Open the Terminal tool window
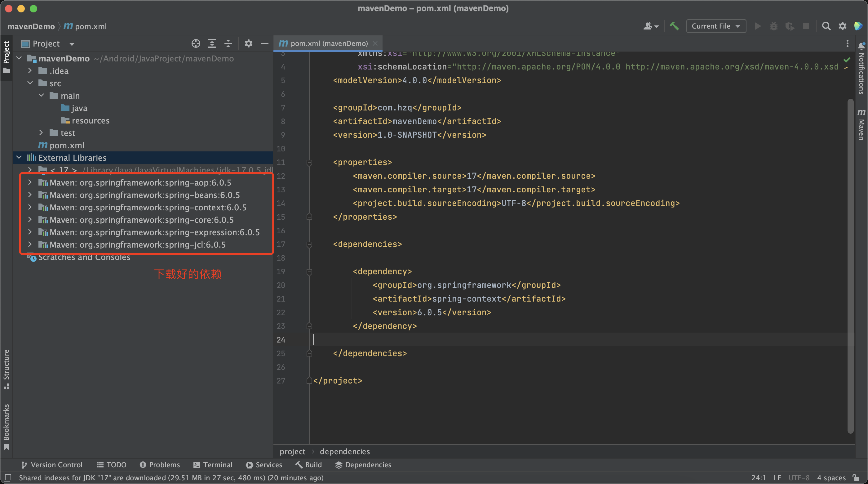868x484 pixels. click(x=213, y=465)
